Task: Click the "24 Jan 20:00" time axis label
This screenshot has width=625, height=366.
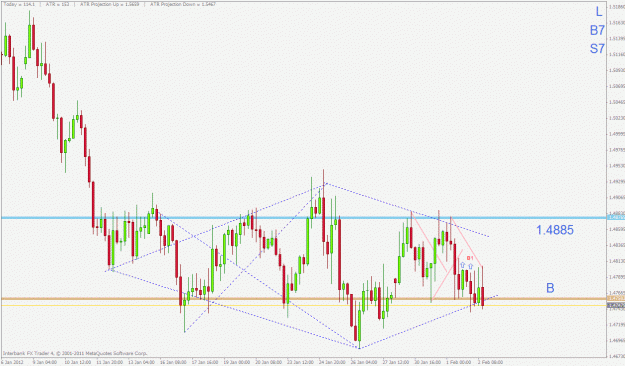Action: point(332,362)
